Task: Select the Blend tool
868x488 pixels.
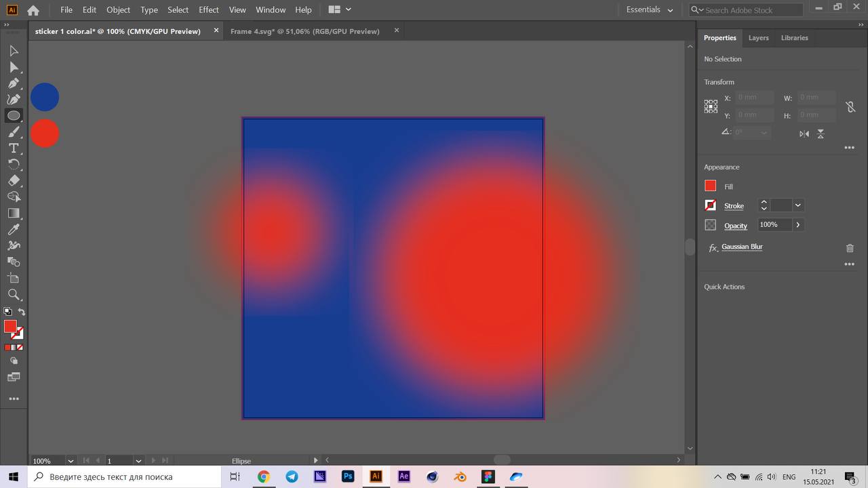Action: click(14, 262)
